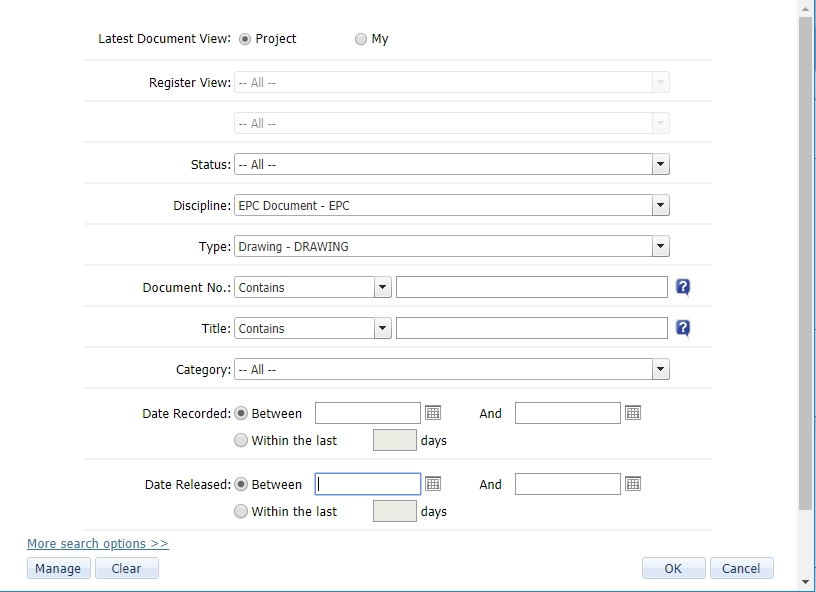
Task: Open calendar picker for Date Released start date
Action: pyautogui.click(x=431, y=483)
